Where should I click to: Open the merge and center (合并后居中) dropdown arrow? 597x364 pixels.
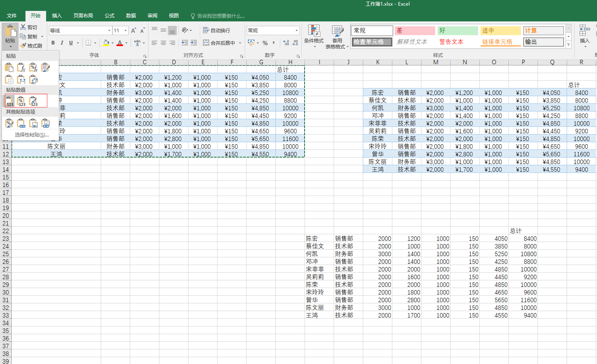click(x=240, y=43)
